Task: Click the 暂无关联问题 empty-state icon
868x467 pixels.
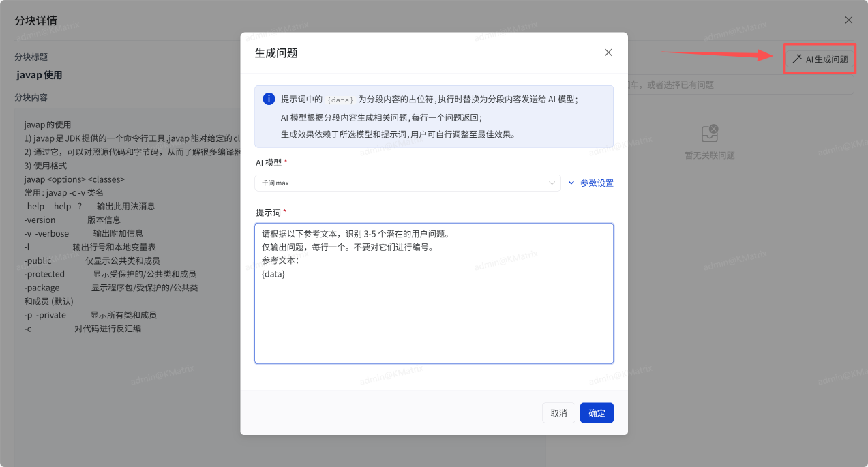Action: tap(710, 134)
